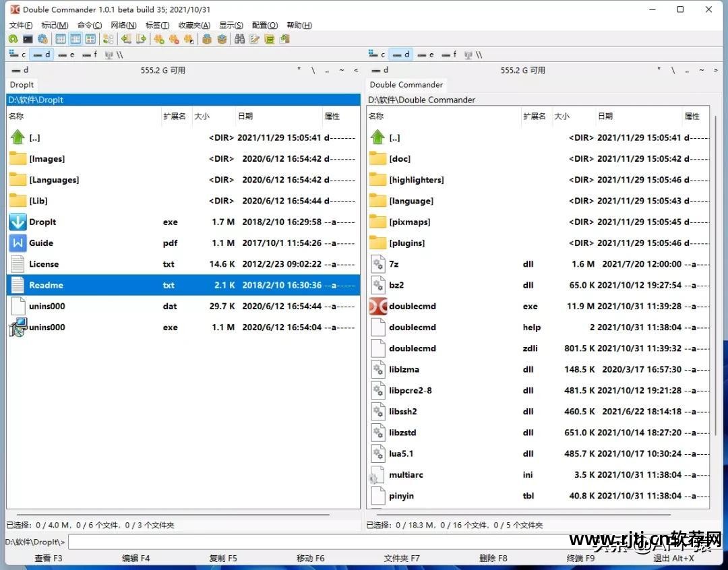This screenshot has height=570, width=728.
Task: Open the multi-rename tool icon
Action: pyautogui.click(x=254, y=39)
